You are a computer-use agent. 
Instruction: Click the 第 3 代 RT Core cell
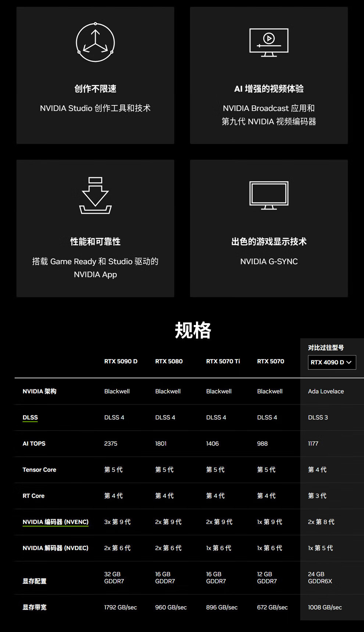(317, 496)
